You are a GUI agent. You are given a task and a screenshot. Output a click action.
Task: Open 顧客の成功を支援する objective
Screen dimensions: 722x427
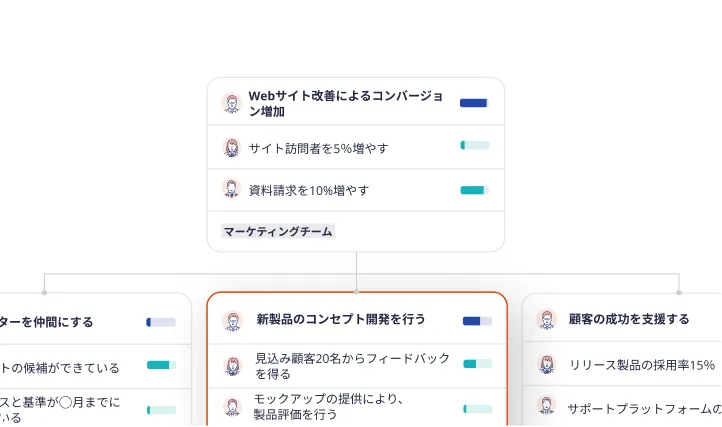click(629, 319)
